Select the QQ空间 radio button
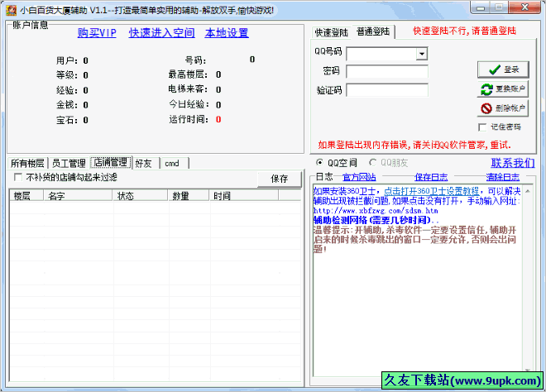 coord(319,163)
